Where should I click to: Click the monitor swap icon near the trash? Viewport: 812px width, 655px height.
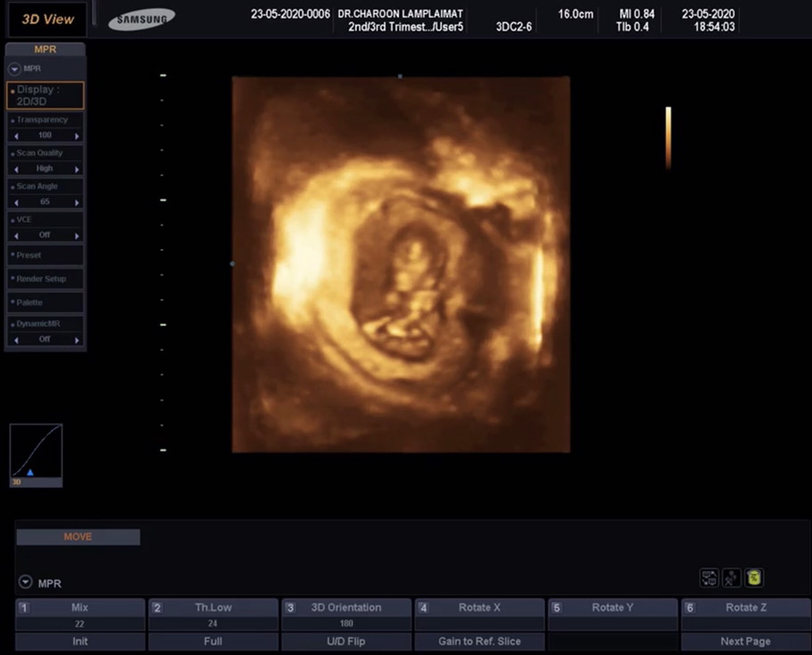709,578
